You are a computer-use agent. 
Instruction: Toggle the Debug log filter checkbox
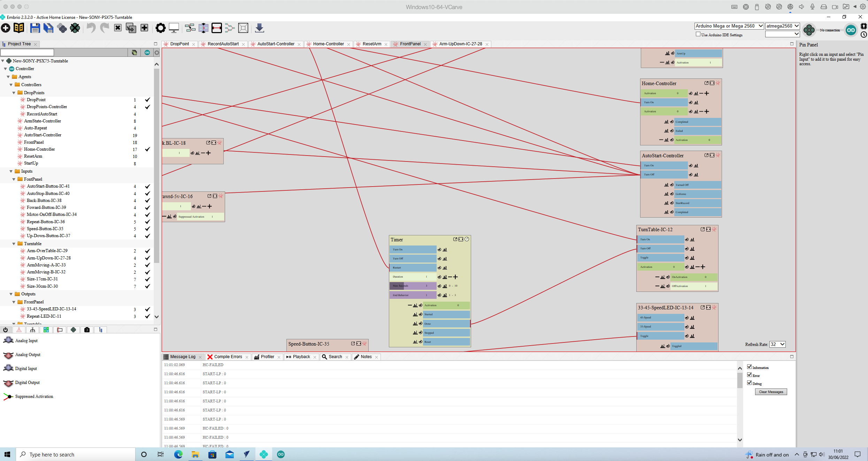click(749, 383)
